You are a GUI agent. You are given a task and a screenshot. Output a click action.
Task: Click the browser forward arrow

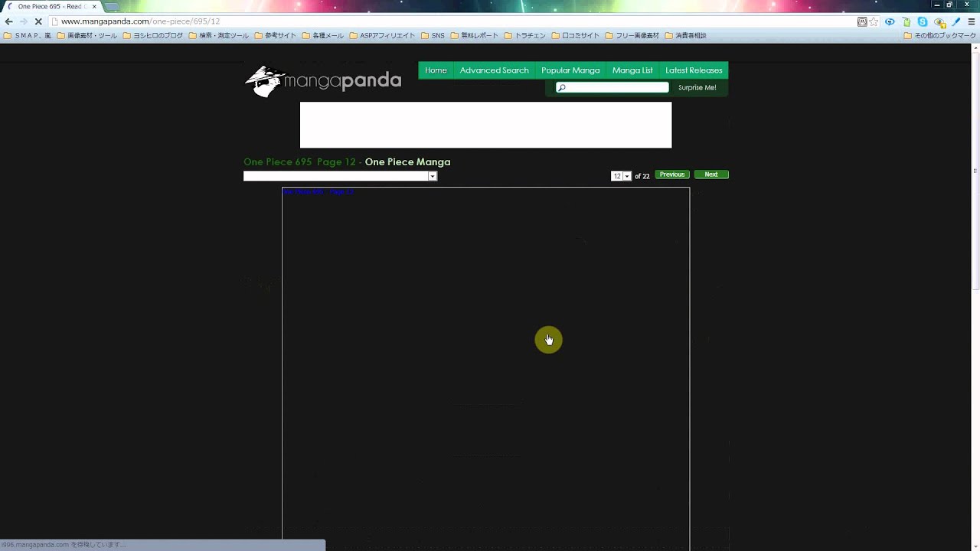(23, 21)
